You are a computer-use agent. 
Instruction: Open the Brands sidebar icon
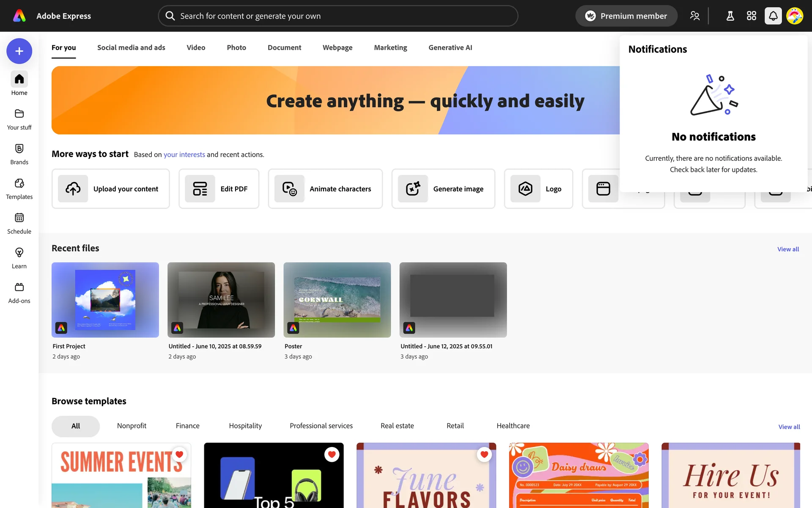coord(19,154)
